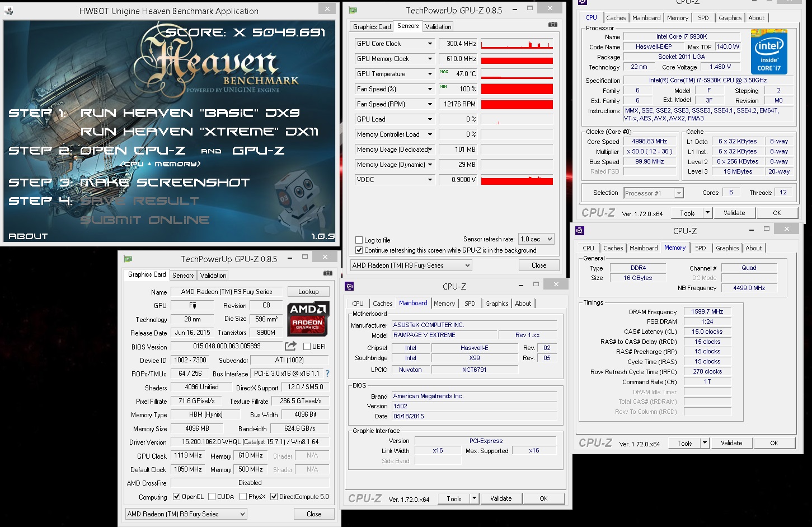This screenshot has height=527, width=812.
Task: Click the AMD Radeon Graphics logo
Action: pos(308,318)
